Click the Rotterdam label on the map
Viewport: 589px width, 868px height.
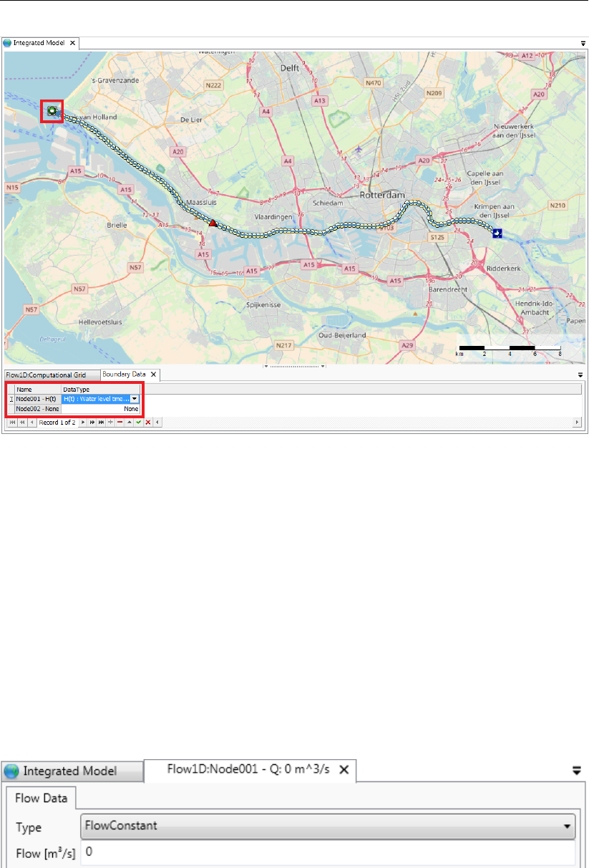click(382, 195)
